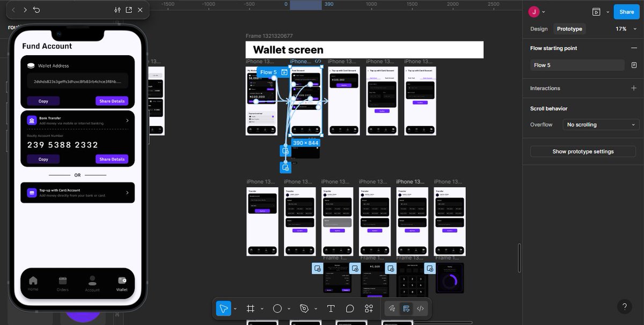Open the Overflow No scrolling dropdown
644x325 pixels.
pyautogui.click(x=600, y=124)
